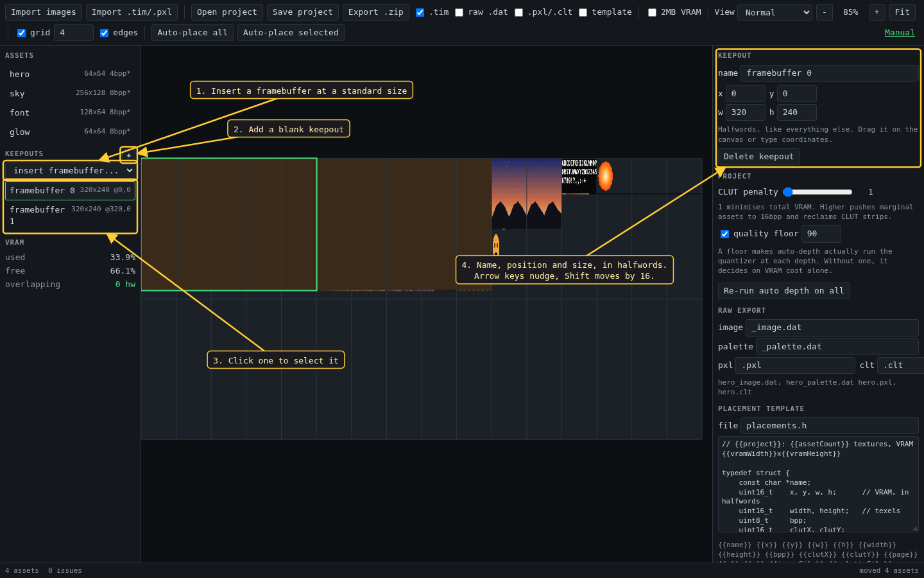Click the Delete keepout button
Image resolution: width=924 pixels, height=578 pixels.
pos(759,157)
